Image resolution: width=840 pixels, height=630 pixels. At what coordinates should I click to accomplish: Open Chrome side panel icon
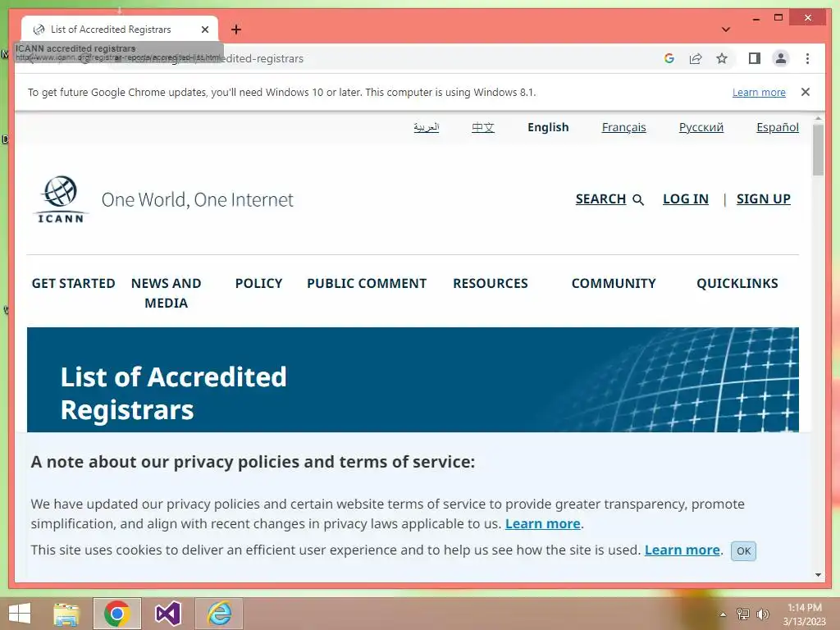click(755, 58)
